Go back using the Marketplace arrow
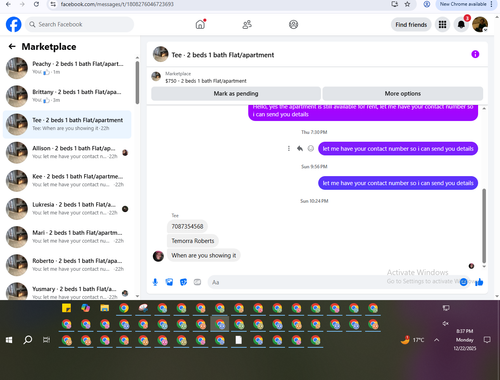This screenshot has height=380, width=500. click(x=12, y=47)
